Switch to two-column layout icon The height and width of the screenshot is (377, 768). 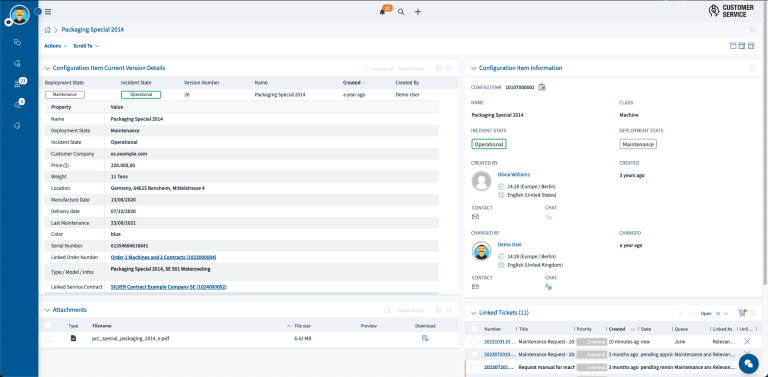click(x=742, y=46)
